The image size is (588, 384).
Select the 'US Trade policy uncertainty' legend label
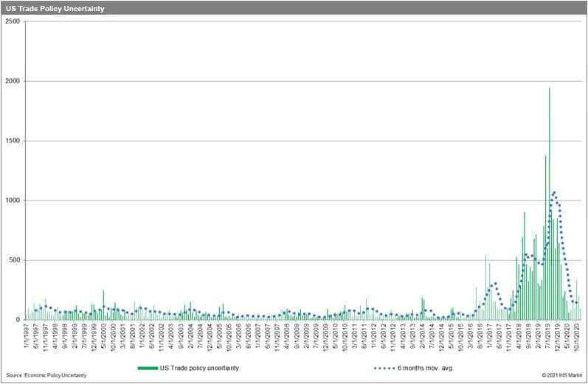pos(201,367)
